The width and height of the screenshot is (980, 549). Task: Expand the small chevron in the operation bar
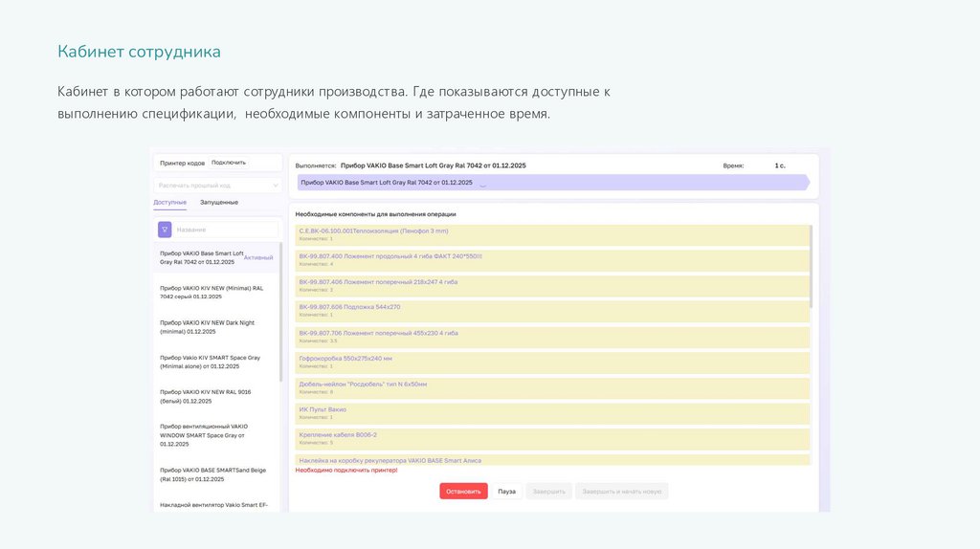tap(482, 185)
